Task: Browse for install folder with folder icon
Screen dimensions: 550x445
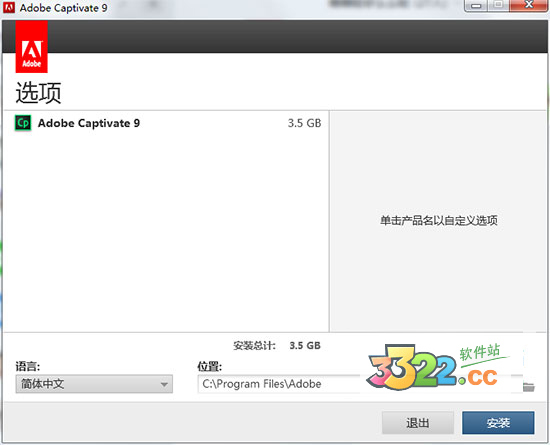Action: pos(529,387)
